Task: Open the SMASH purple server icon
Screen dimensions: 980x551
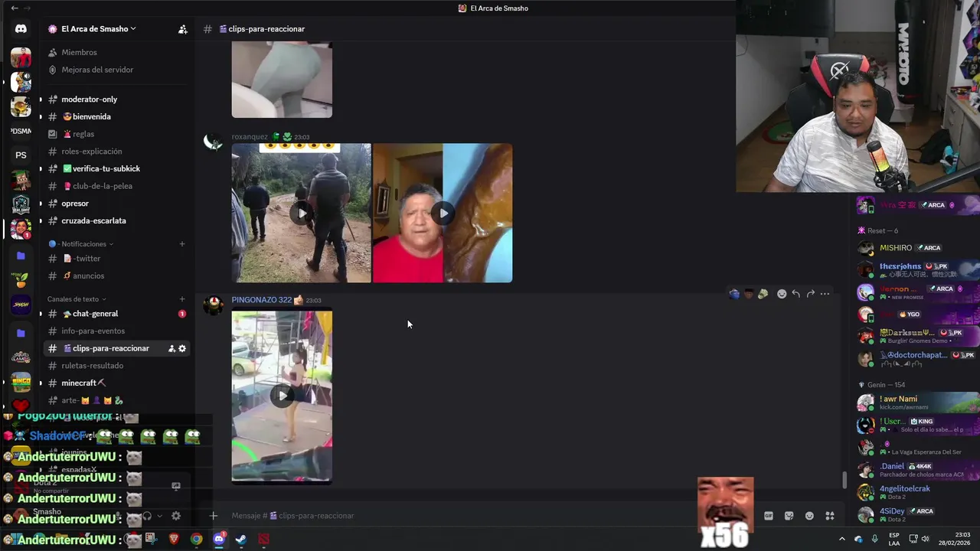Action: pos(21,305)
